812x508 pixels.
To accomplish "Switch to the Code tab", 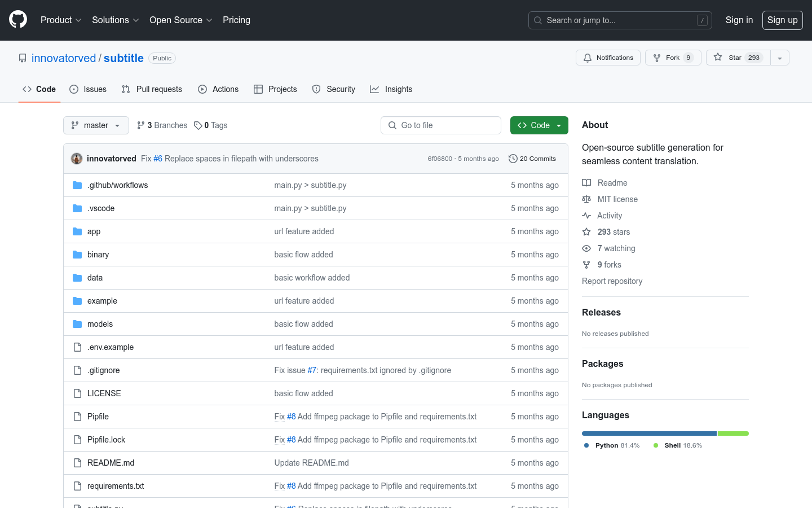I will (39, 89).
